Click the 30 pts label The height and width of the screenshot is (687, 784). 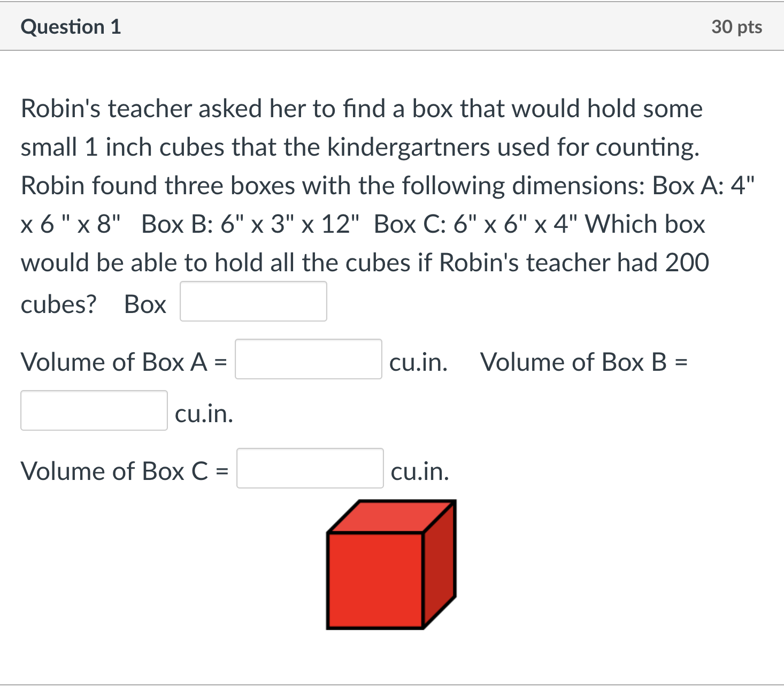[x=736, y=26]
